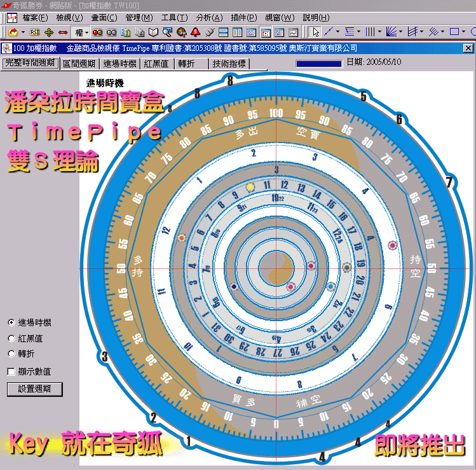This screenshot has height=470, width=476.
Task: Open dropdown arrow beside the folder icon
Action: [x=24, y=32]
